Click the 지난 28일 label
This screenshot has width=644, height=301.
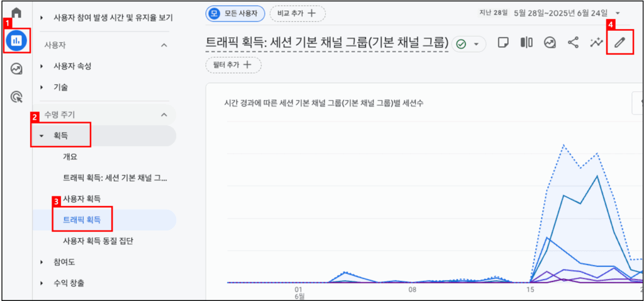(494, 13)
